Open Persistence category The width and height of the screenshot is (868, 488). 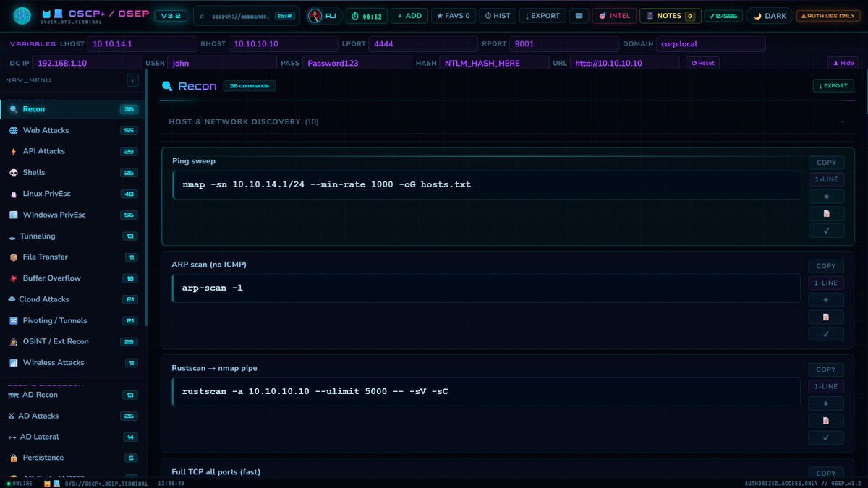click(72, 458)
